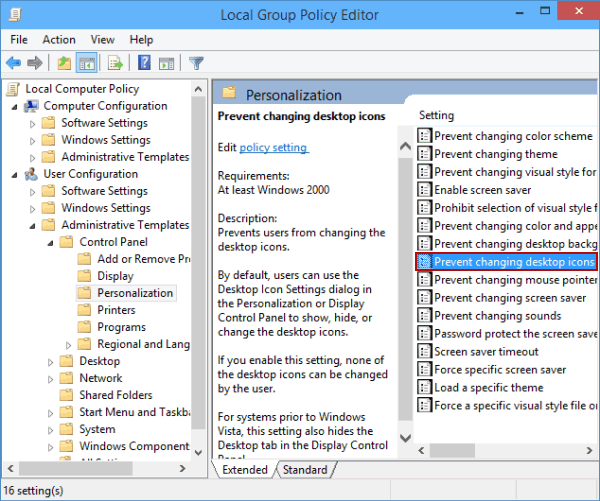Click the Filter funnel toolbar icon

coord(196,63)
